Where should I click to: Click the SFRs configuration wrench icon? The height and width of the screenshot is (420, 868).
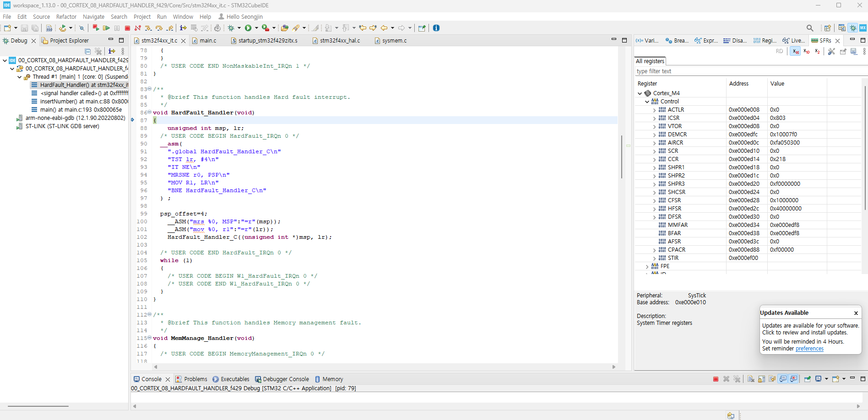point(831,51)
